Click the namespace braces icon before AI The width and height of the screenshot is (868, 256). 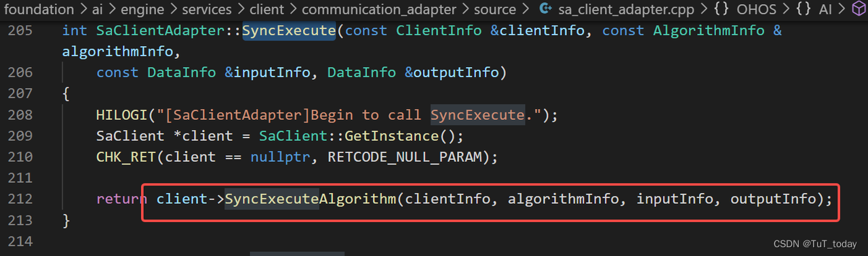click(x=804, y=9)
